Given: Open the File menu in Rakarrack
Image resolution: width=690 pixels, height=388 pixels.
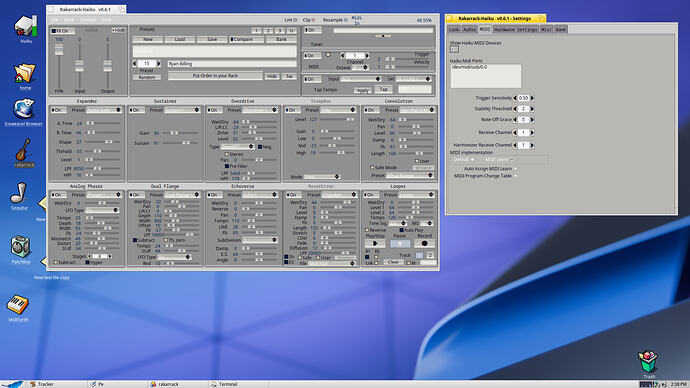Looking at the screenshot, I should pos(55,20).
